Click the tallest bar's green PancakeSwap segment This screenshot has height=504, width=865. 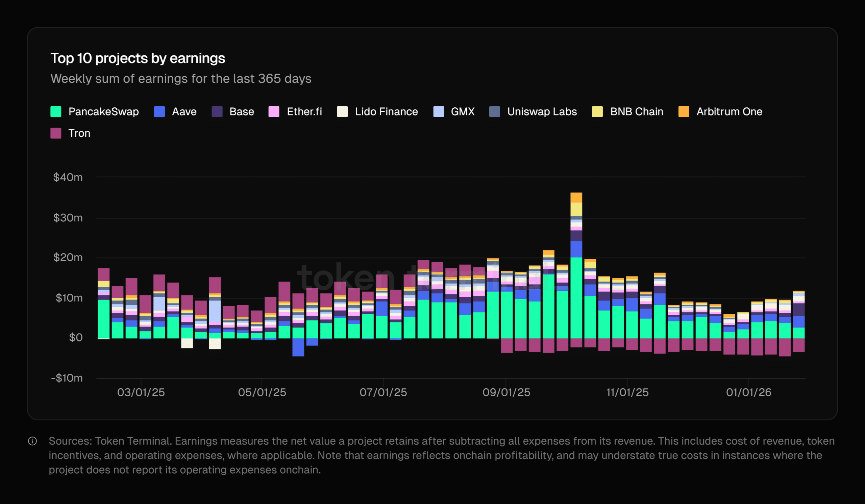coord(576,298)
